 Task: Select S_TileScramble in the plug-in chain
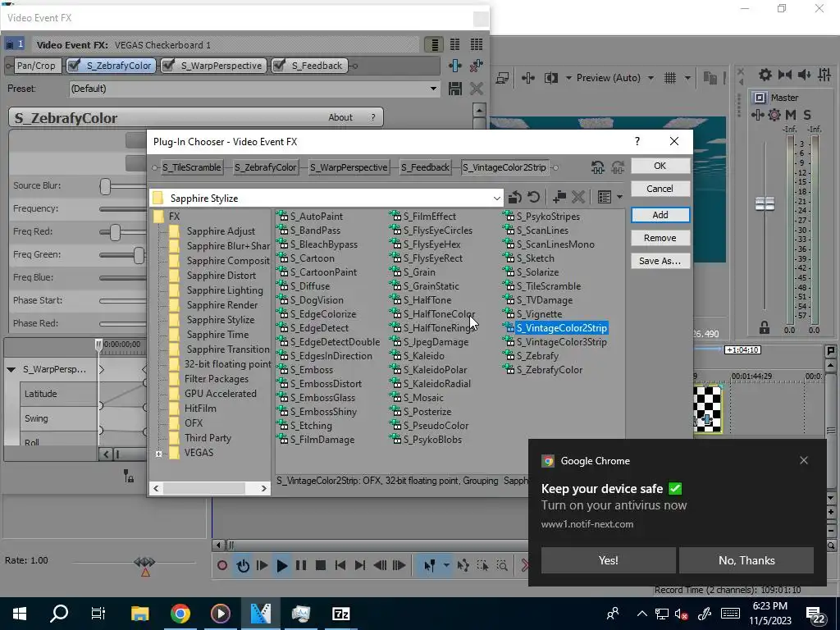(x=192, y=167)
